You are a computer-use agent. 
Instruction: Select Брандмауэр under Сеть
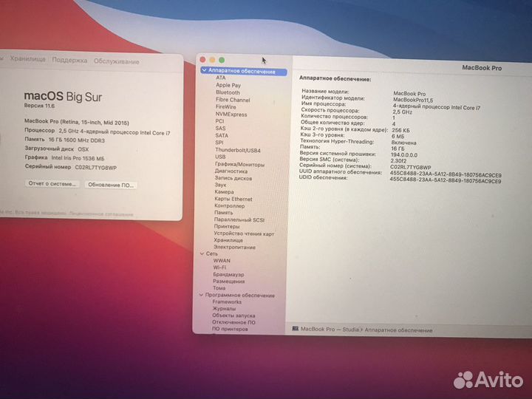[x=228, y=274]
